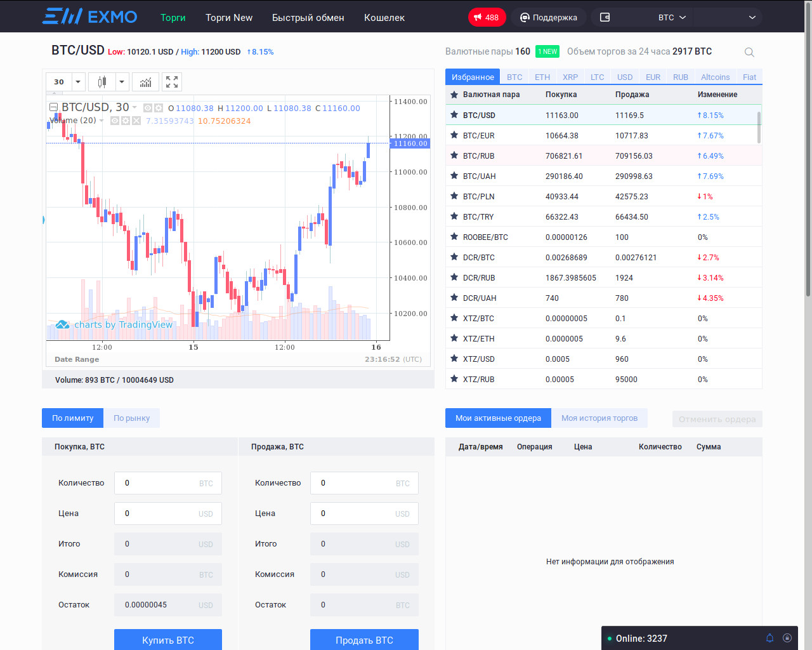
Task: Toggle the BTC/RUB favorite star
Action: 454,156
